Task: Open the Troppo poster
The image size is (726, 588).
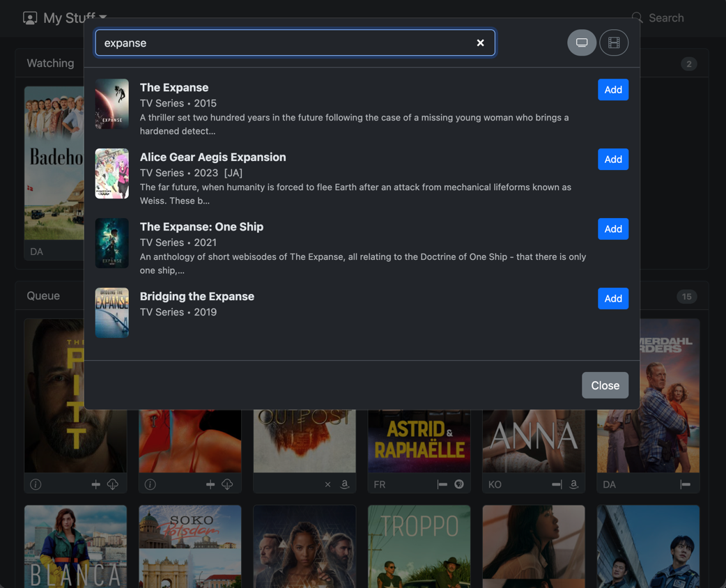Action: 419,546
